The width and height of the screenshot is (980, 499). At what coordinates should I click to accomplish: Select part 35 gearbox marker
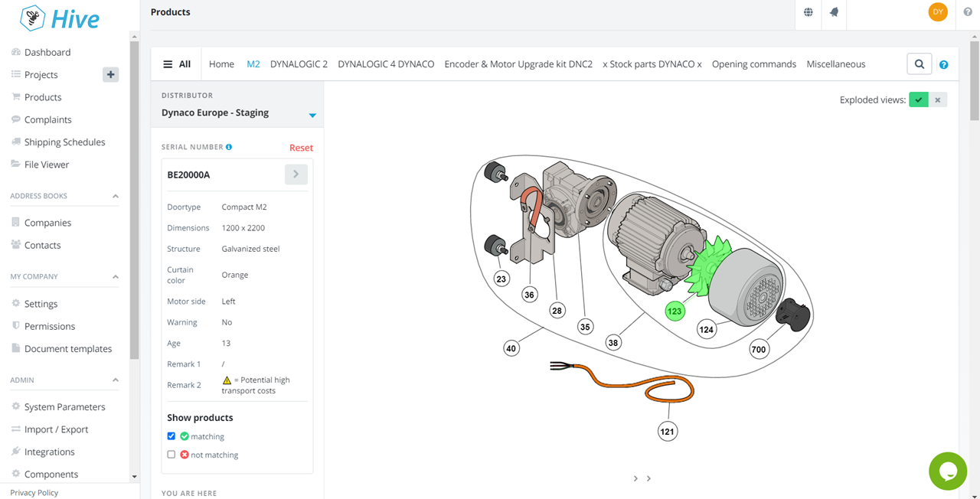(x=585, y=327)
